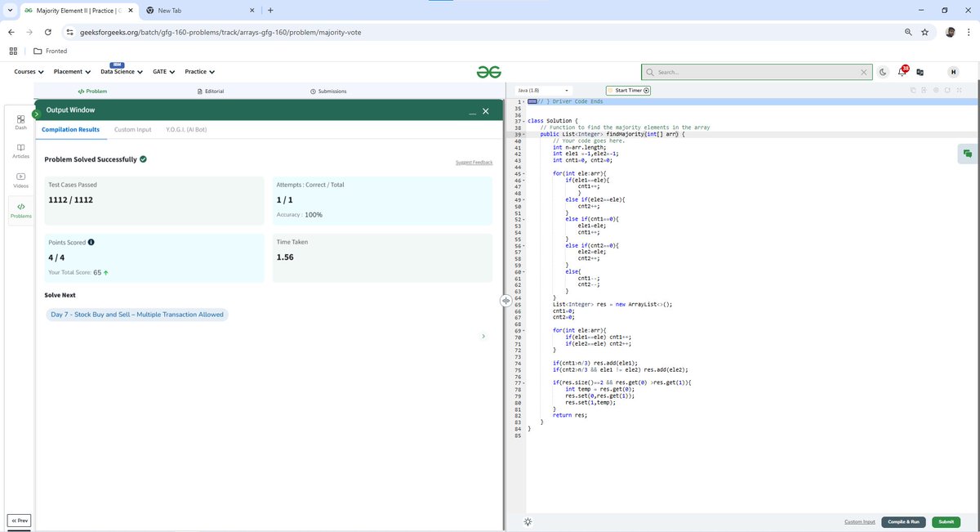Expand the Data Science menu
The height and width of the screenshot is (532, 980).
(x=122, y=72)
